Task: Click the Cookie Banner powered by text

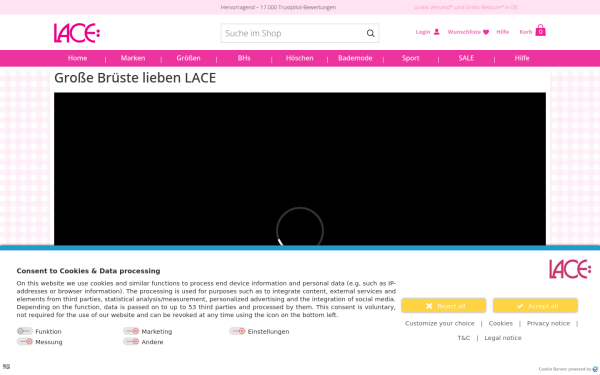Action: click(x=565, y=369)
